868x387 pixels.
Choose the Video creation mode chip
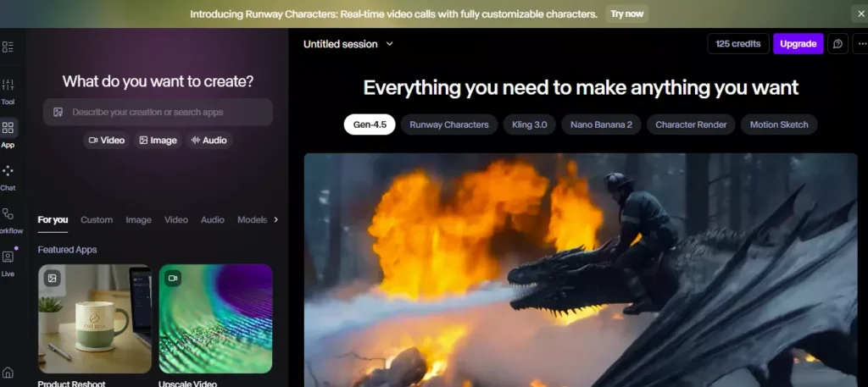tap(106, 141)
